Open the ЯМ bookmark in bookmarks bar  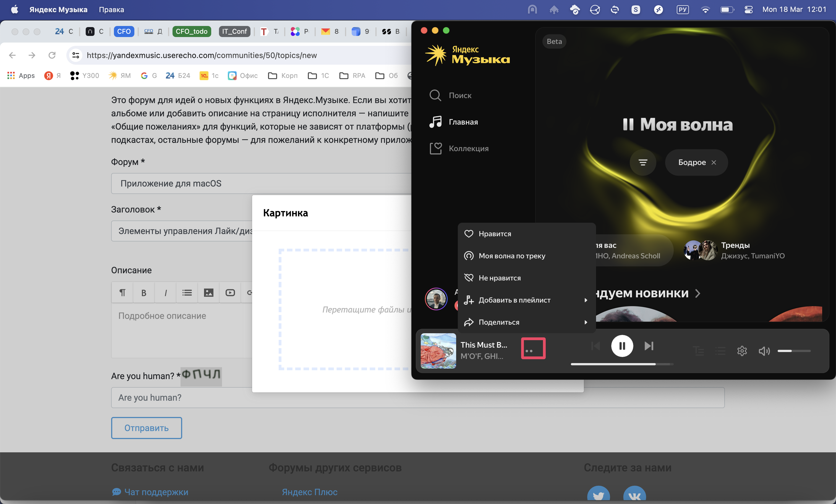119,75
